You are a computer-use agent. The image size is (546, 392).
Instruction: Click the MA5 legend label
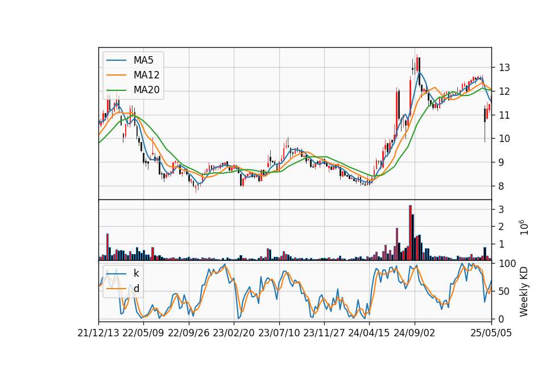tap(143, 60)
